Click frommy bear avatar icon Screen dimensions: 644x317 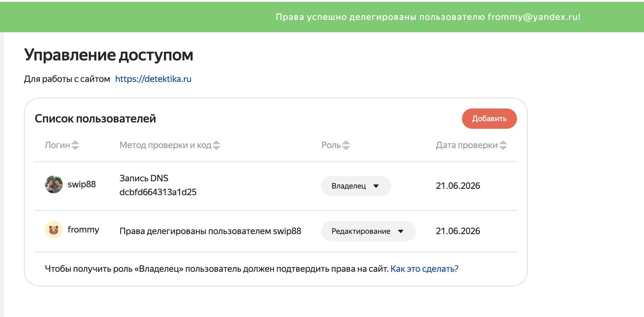[x=54, y=230]
